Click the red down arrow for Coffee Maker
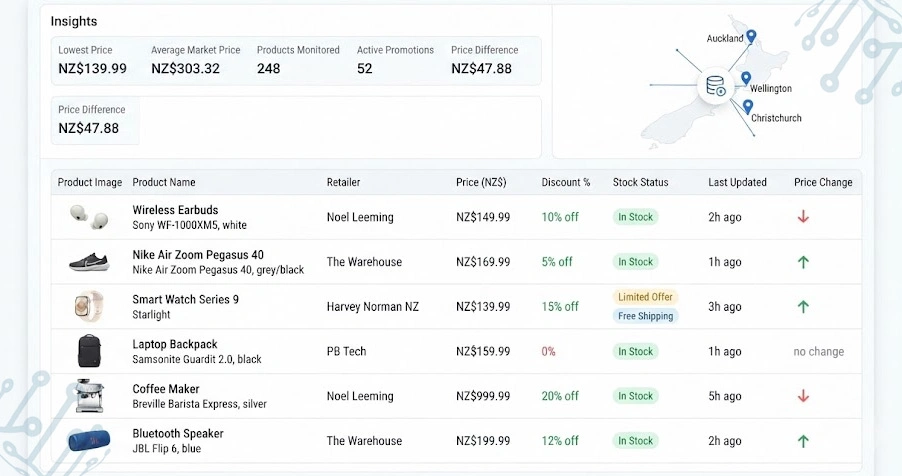Screen dimensions: 902x476 click(803, 396)
